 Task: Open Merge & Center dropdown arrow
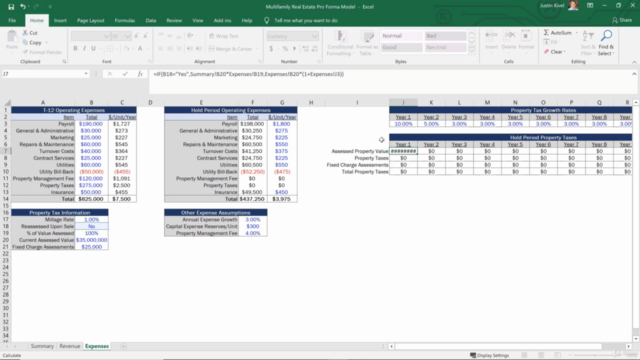[x=258, y=49]
